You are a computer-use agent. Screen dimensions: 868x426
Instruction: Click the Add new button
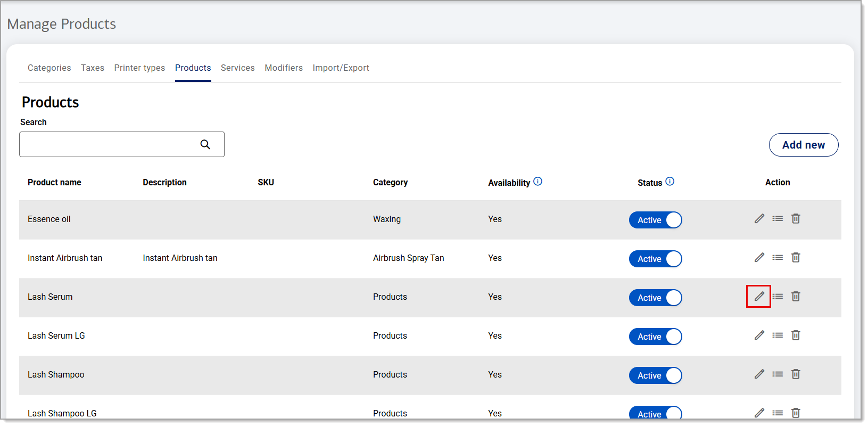(804, 145)
